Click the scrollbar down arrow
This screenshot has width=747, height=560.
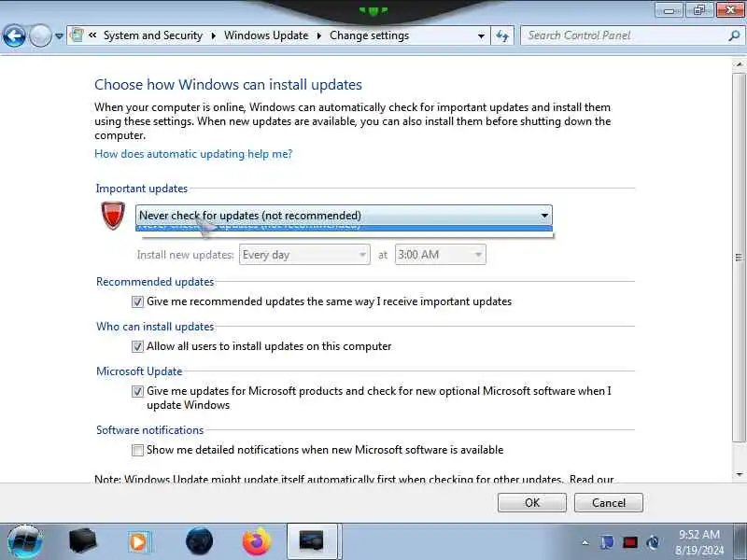pos(739,474)
